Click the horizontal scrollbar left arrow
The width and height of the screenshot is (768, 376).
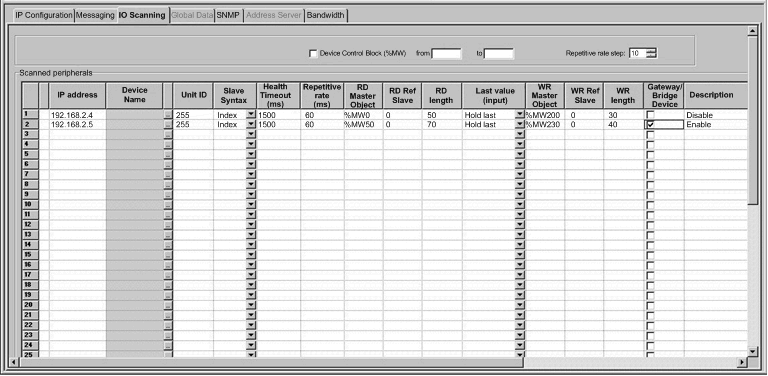tap(14, 362)
